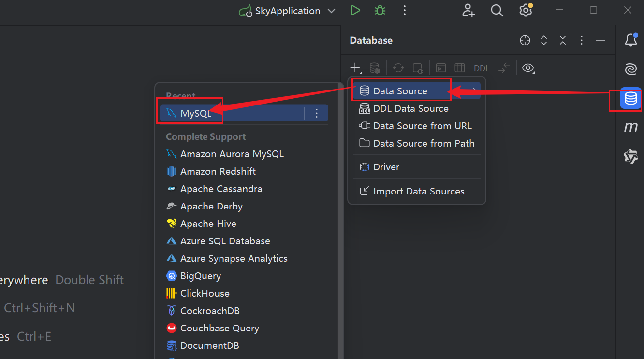
Task: Expand all in the Database panel
Action: [544, 41]
